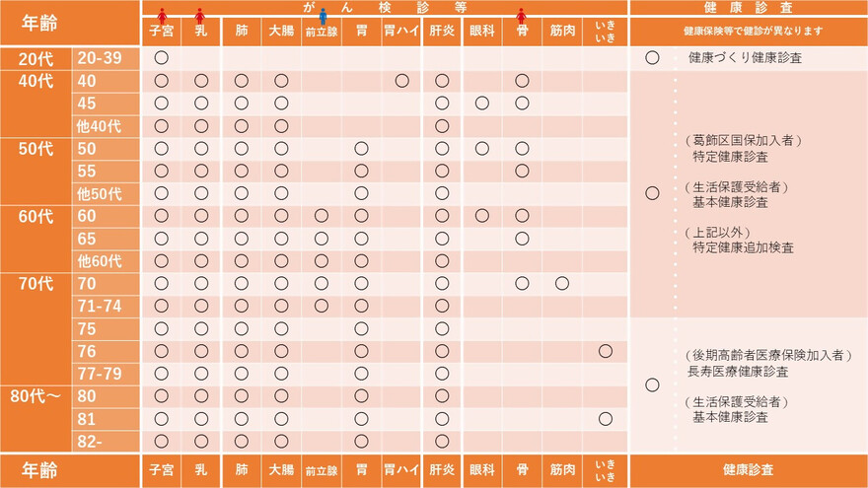The height and width of the screenshot is (488, 868).
Task: Click the 50代 age group label
Action: 36,149
